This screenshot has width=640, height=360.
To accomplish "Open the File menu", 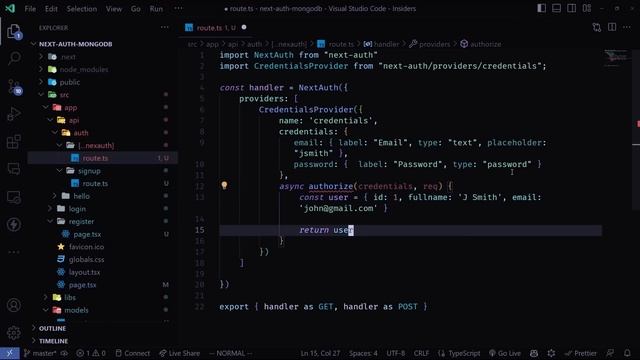I will [30, 9].
